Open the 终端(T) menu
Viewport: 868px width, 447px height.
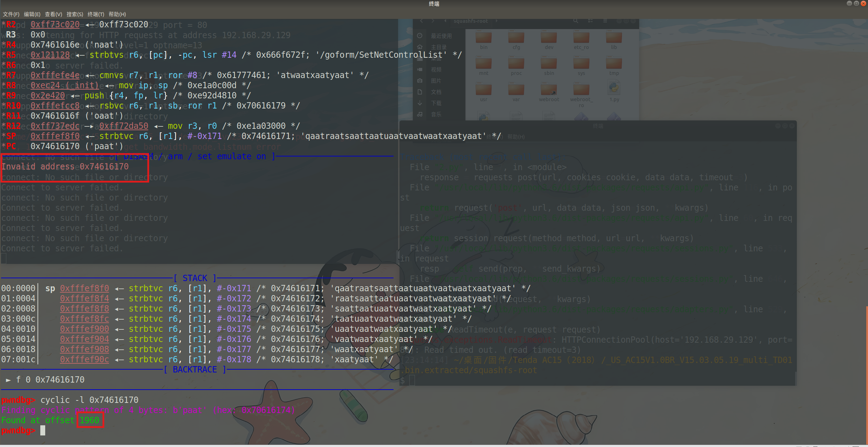point(96,14)
